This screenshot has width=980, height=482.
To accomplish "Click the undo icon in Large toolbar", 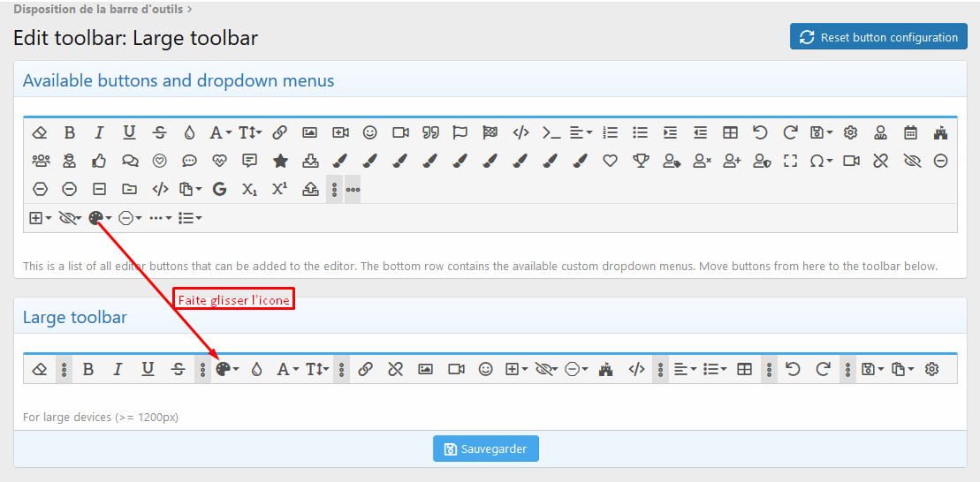I will coord(793,370).
